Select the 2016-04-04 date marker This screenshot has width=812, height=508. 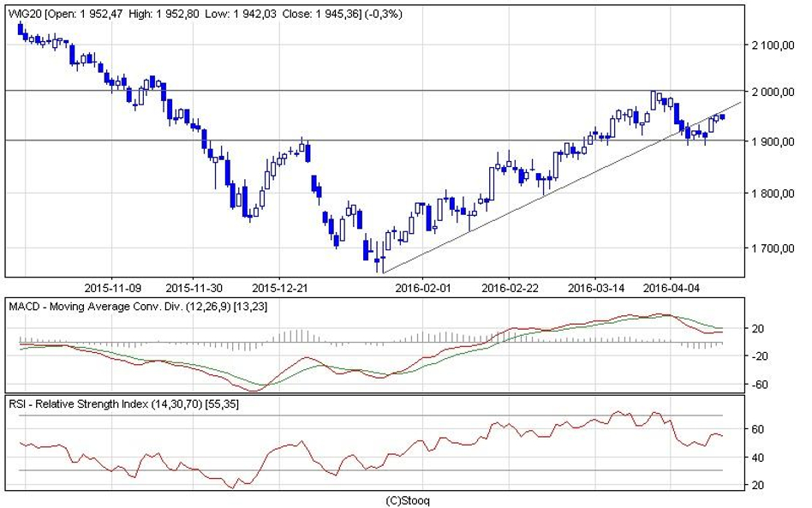672,288
